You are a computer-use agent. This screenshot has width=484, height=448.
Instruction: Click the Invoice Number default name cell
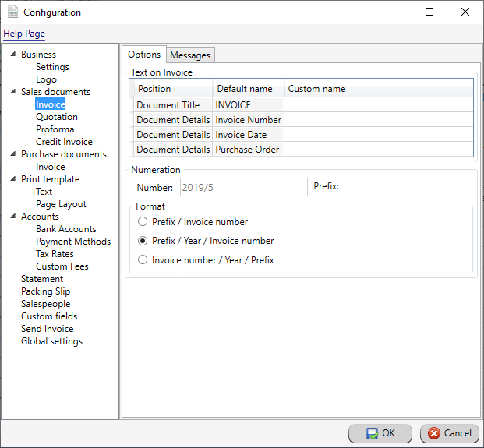pyautogui.click(x=249, y=120)
